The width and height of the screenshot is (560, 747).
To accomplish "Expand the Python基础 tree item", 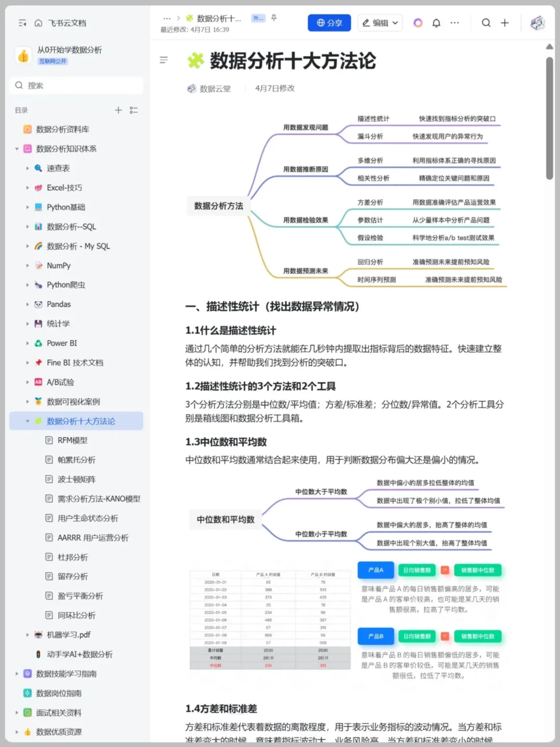I will (x=27, y=207).
